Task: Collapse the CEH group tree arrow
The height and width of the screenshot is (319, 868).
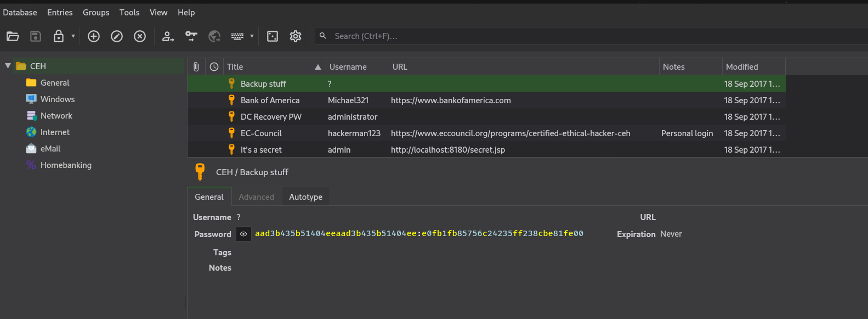Action: 8,66
